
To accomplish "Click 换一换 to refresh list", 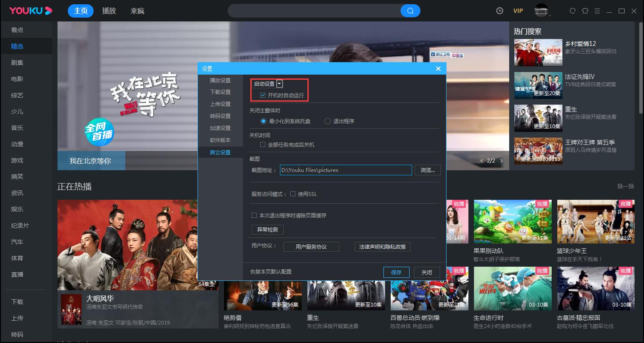I will [x=626, y=186].
